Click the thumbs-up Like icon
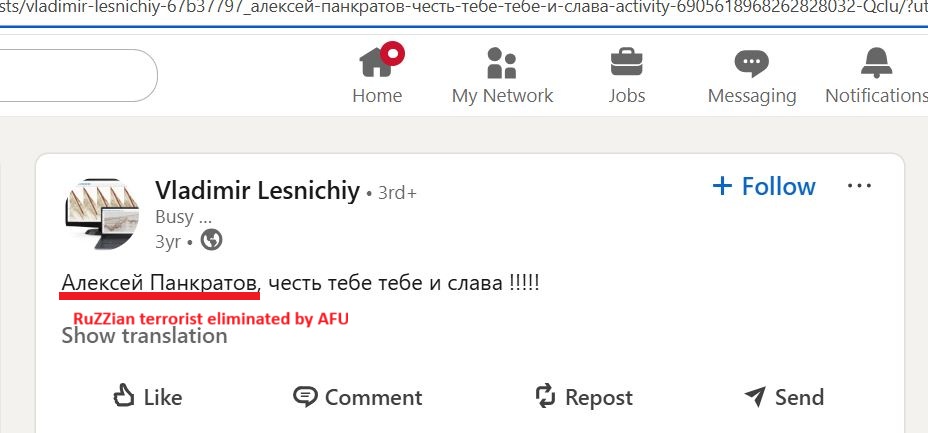Image resolution: width=928 pixels, height=433 pixels. point(124,396)
